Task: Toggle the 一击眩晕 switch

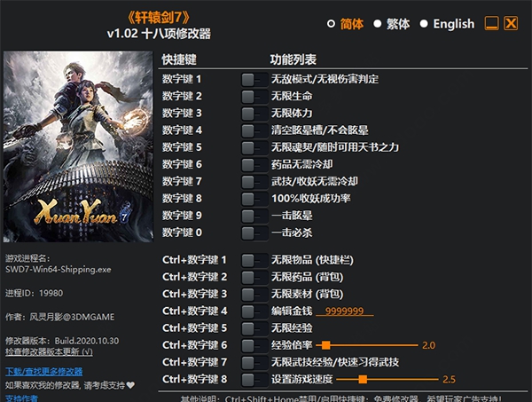Action: [254, 217]
